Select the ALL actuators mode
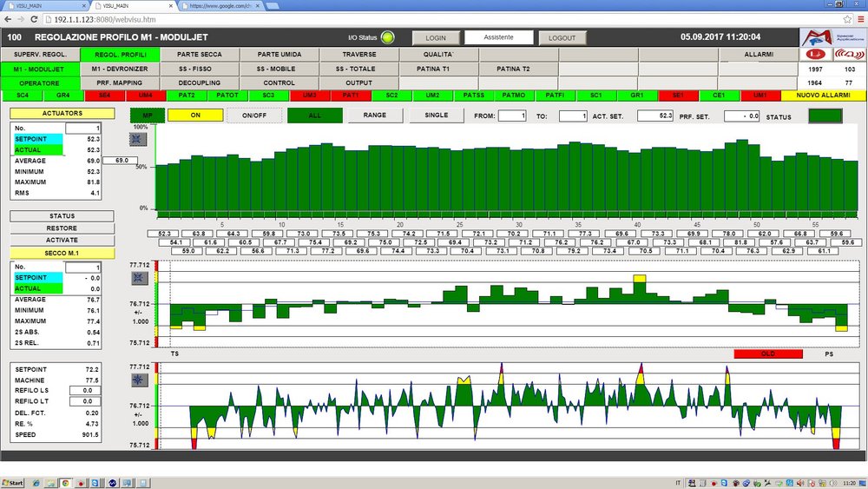Image resolution: width=868 pixels, height=489 pixels. (x=313, y=115)
